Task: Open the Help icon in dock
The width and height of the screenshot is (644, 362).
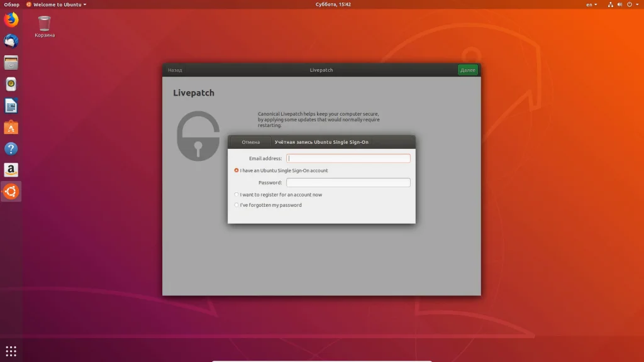Action: point(11,148)
